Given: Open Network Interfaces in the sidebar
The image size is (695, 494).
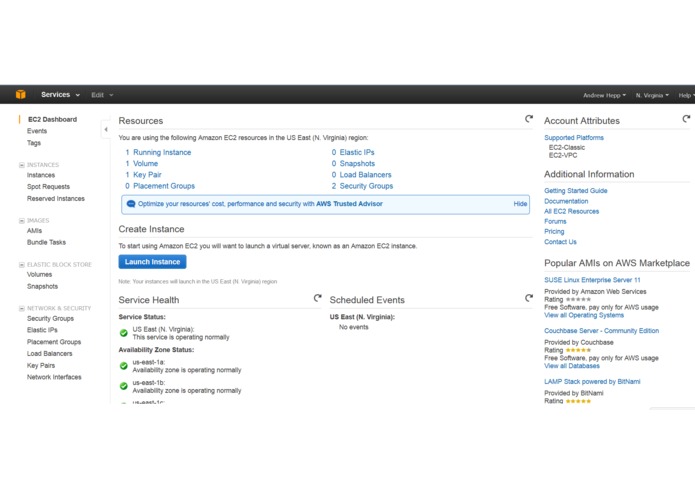Looking at the screenshot, I should click(54, 377).
